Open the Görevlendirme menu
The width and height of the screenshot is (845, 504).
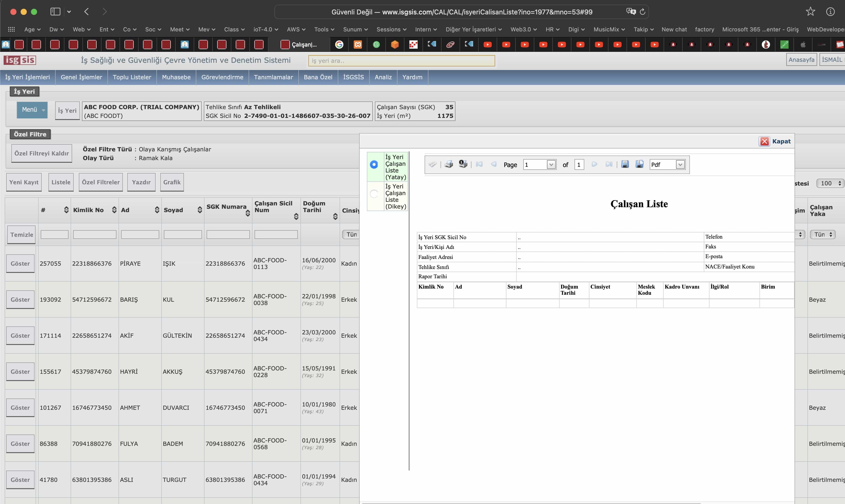[222, 77]
